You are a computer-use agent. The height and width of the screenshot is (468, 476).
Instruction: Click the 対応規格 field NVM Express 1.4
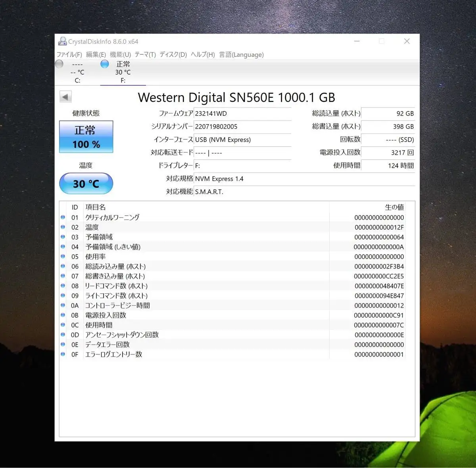click(304, 179)
